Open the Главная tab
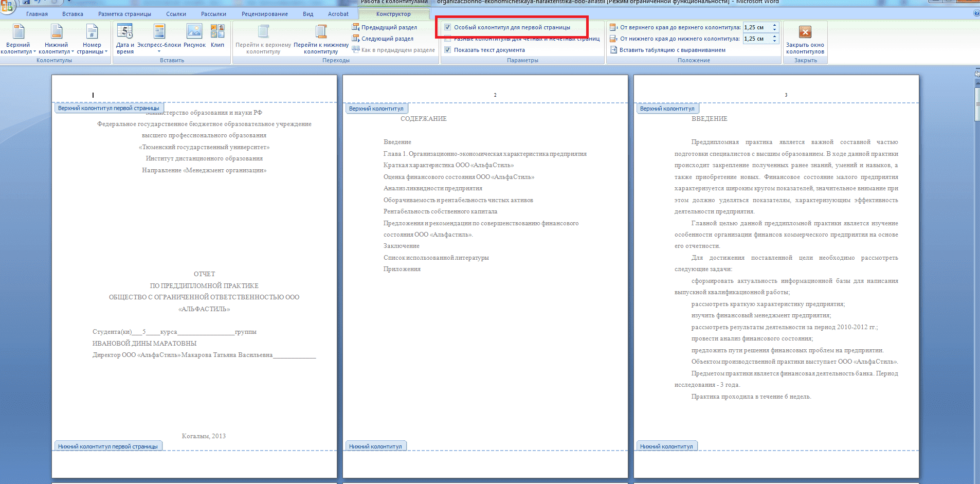Image resolution: width=980 pixels, height=484 pixels. point(37,14)
